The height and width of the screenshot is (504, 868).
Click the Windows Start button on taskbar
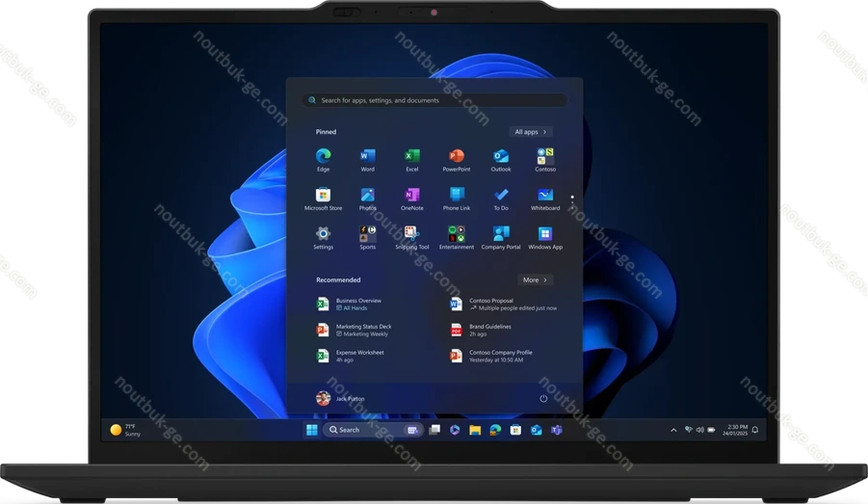pyautogui.click(x=311, y=430)
